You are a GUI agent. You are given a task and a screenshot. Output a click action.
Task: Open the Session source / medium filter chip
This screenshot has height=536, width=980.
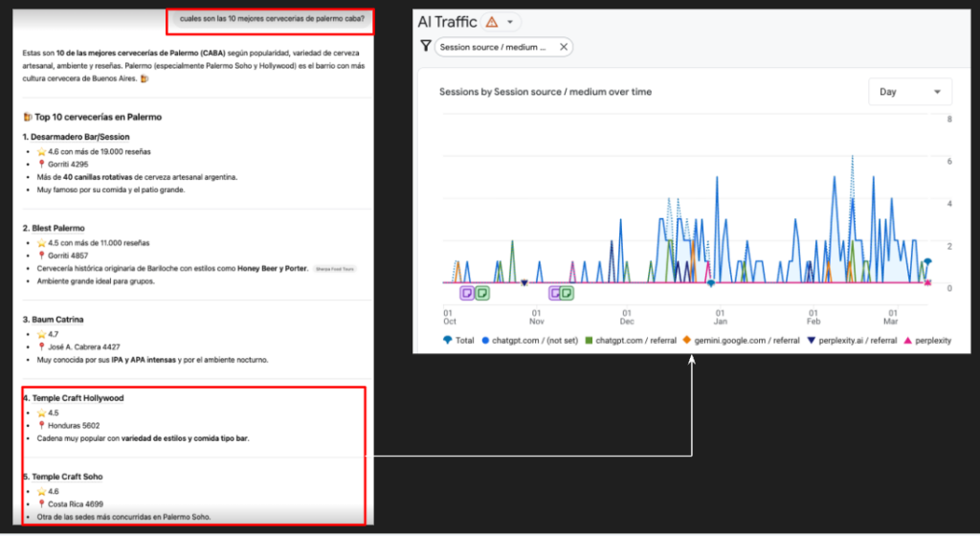click(x=493, y=46)
